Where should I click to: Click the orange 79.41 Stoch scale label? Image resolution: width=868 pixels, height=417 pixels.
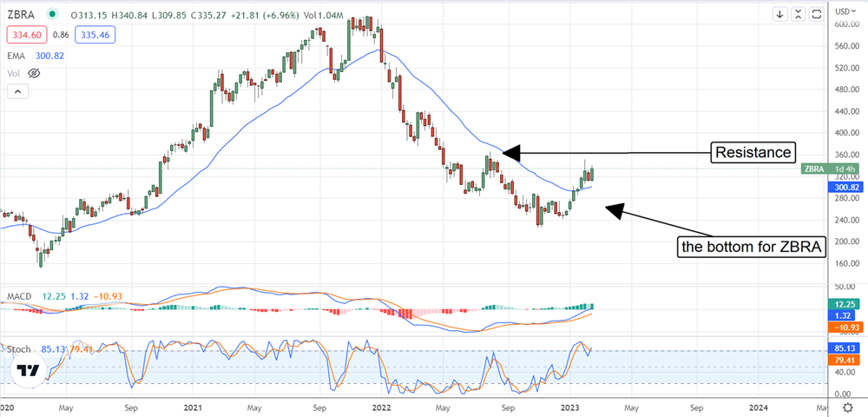845,361
